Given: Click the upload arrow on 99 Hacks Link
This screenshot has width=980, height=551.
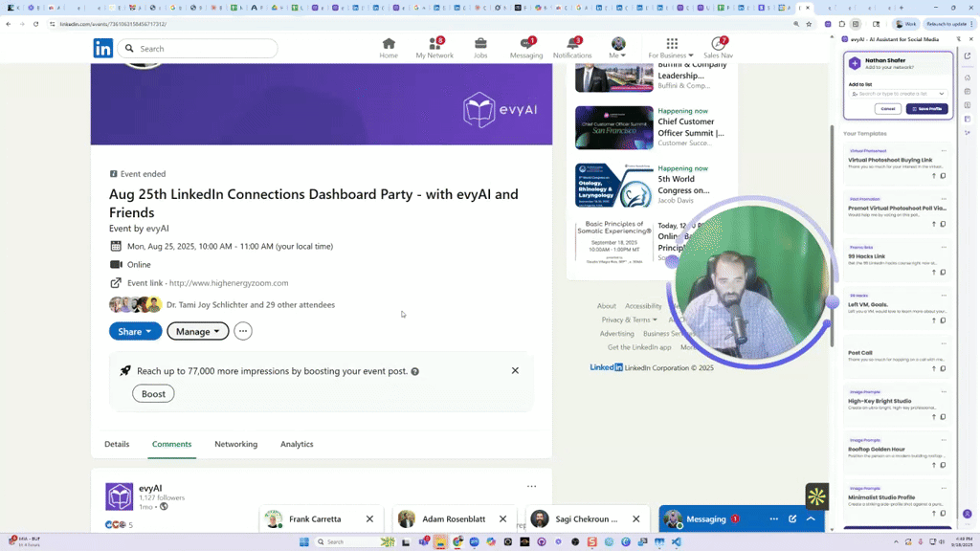Looking at the screenshot, I should [934, 273].
